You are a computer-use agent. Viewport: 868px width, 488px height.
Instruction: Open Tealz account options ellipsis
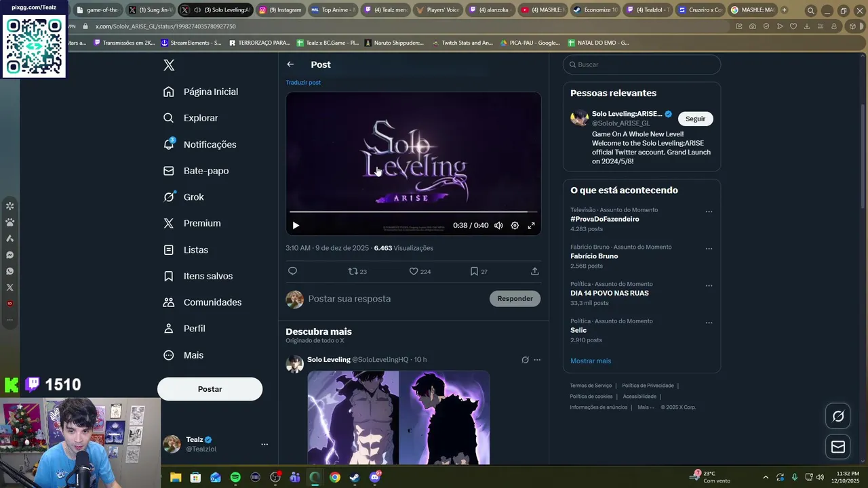[x=264, y=445]
